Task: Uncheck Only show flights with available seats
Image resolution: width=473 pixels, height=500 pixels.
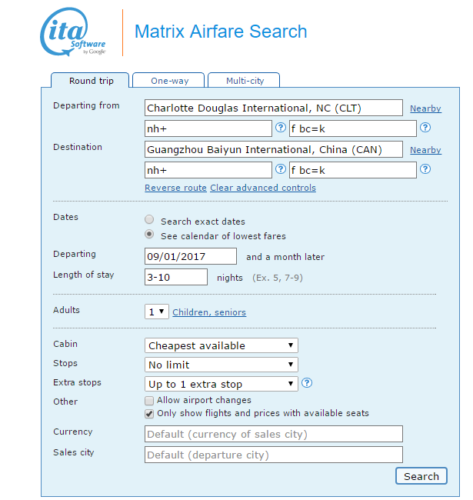Action: coord(149,414)
